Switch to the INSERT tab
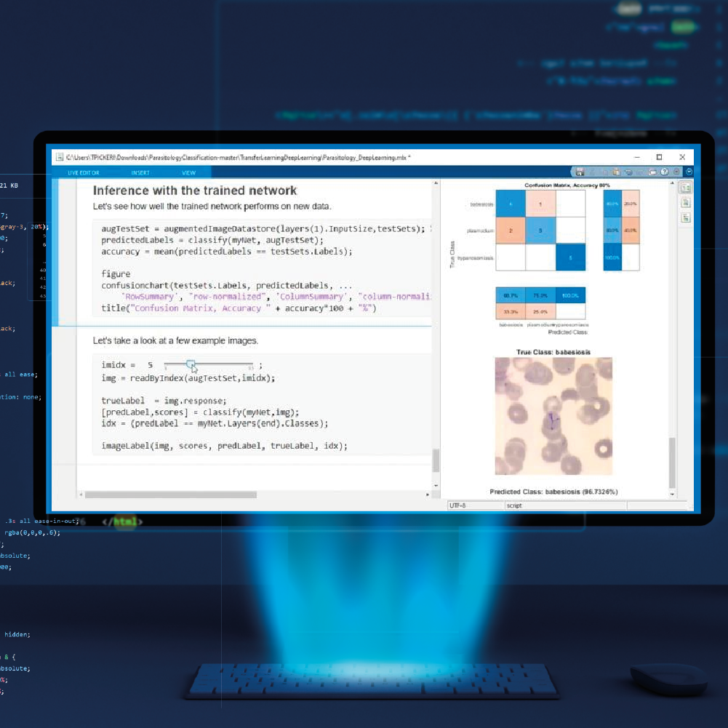 [140, 173]
